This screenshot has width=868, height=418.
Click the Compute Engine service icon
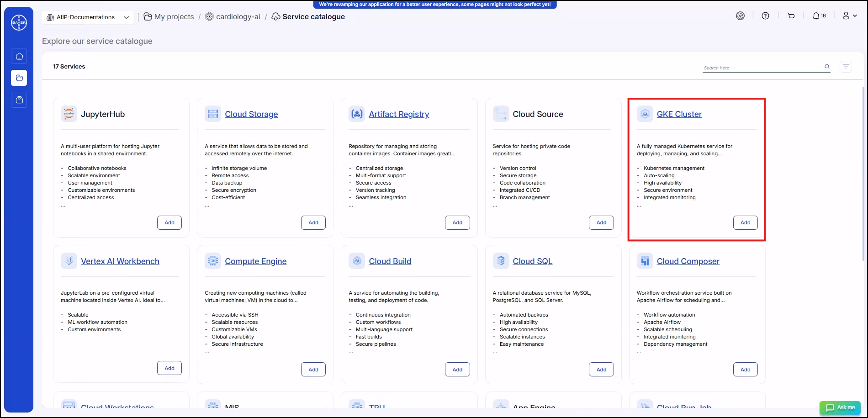tap(213, 261)
